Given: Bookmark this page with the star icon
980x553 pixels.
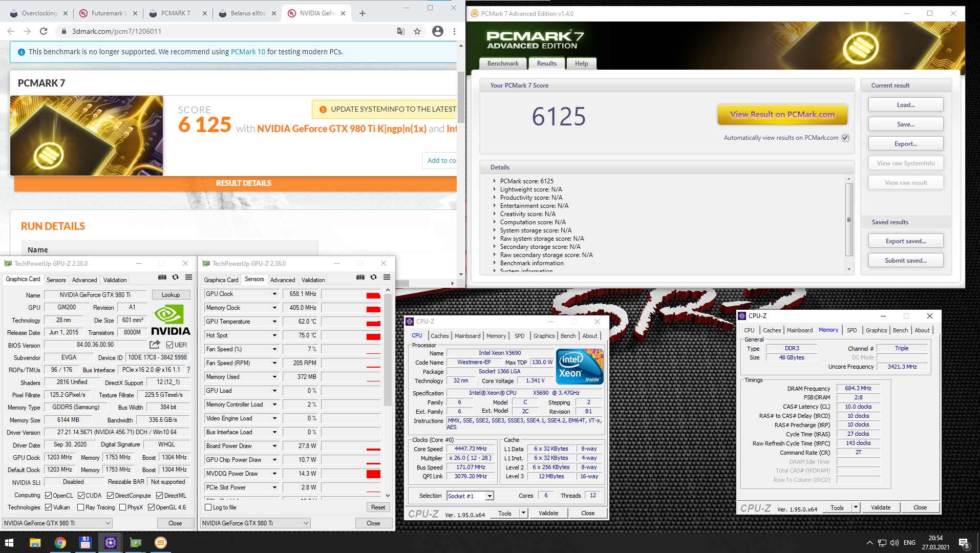Looking at the screenshot, I should coord(417,31).
